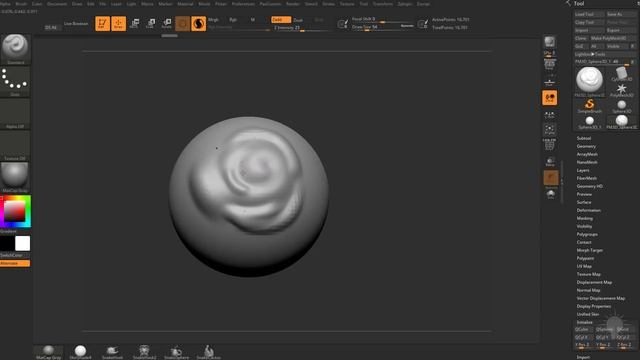Click the BPR render icon
Viewport: 640px width, 360px height.
point(549,42)
